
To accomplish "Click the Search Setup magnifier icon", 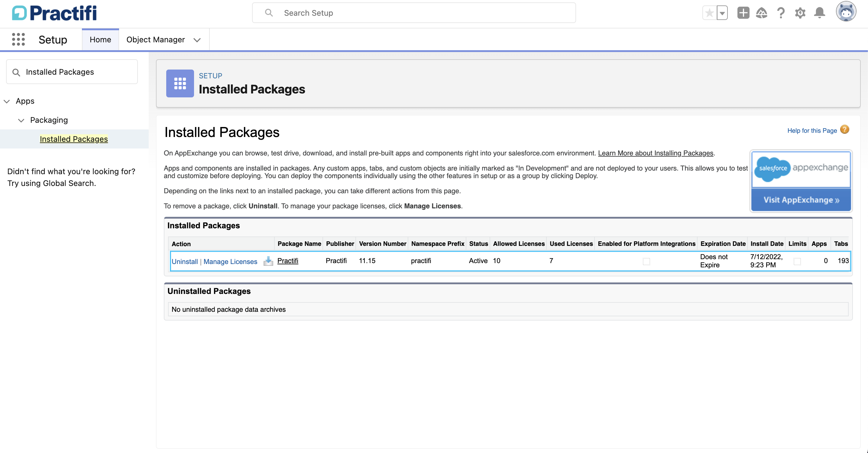I will (x=269, y=13).
